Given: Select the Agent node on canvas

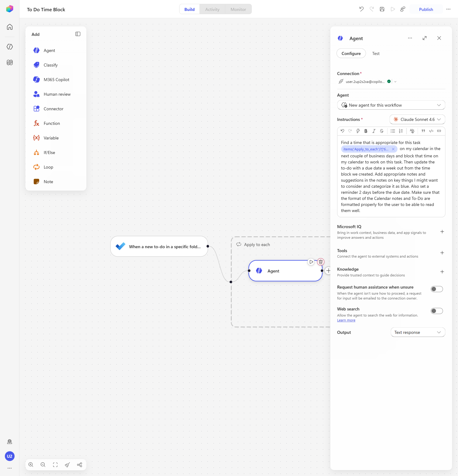Looking at the screenshot, I should click(x=285, y=271).
